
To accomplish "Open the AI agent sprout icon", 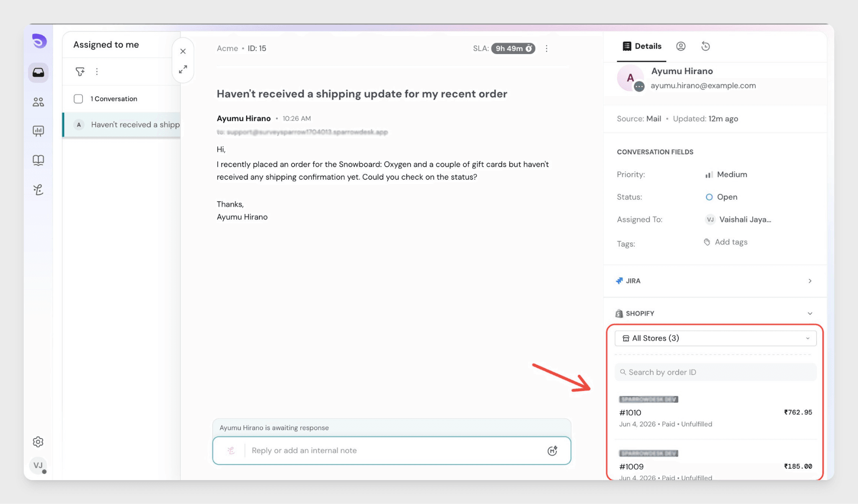I will 38,190.
